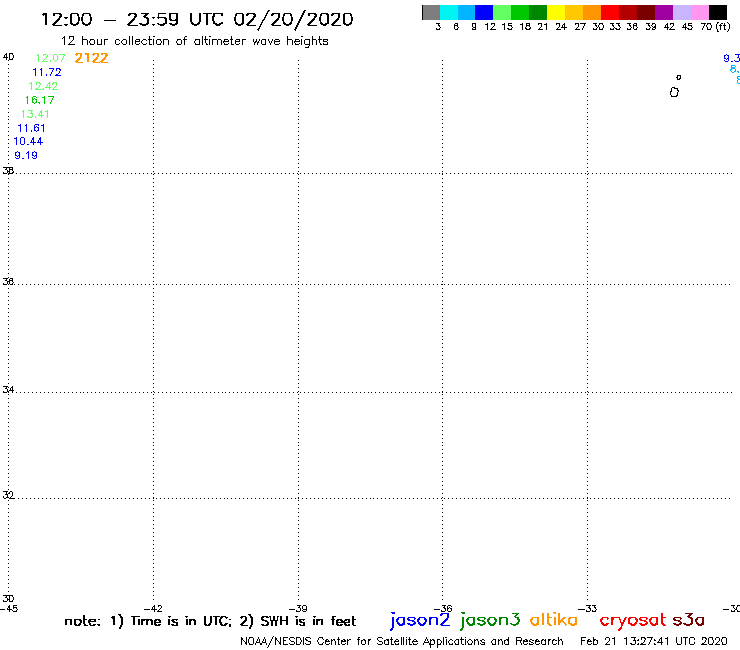Screen dimensions: 740x650
Task: Select the '70 (ft)' legend label
Action: click(x=715, y=26)
